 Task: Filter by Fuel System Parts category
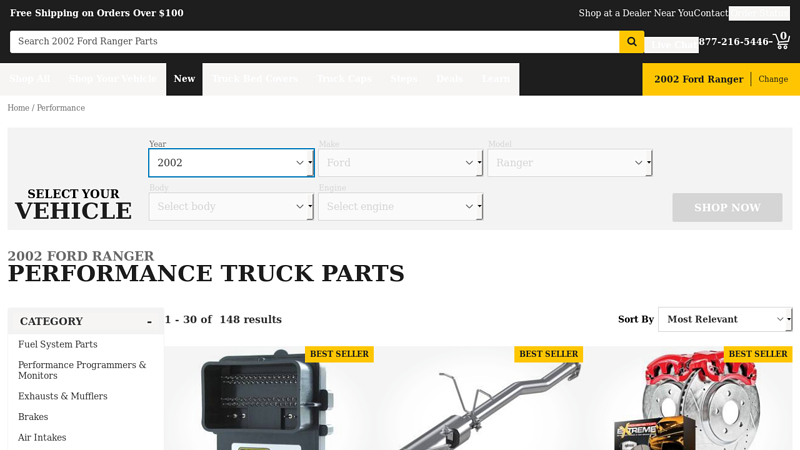pyautogui.click(x=58, y=344)
